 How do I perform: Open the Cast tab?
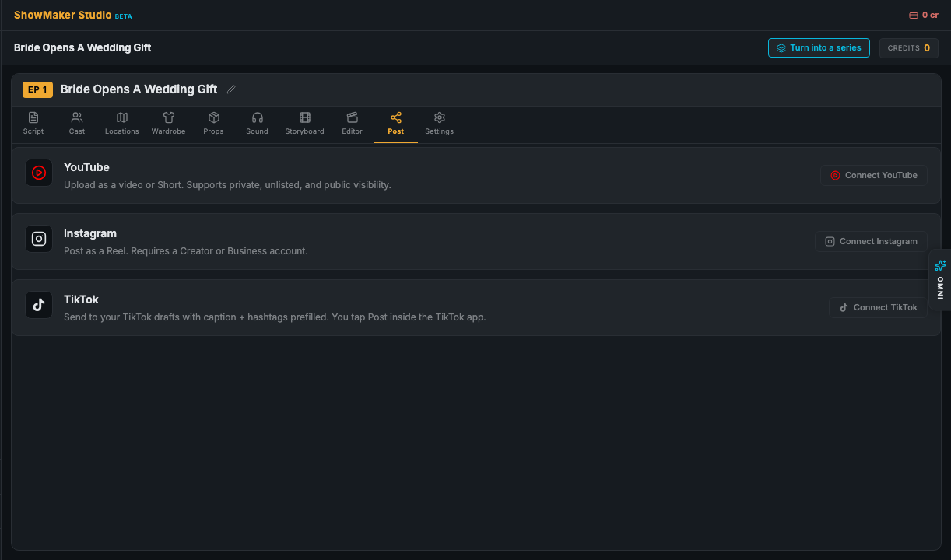tap(77, 123)
